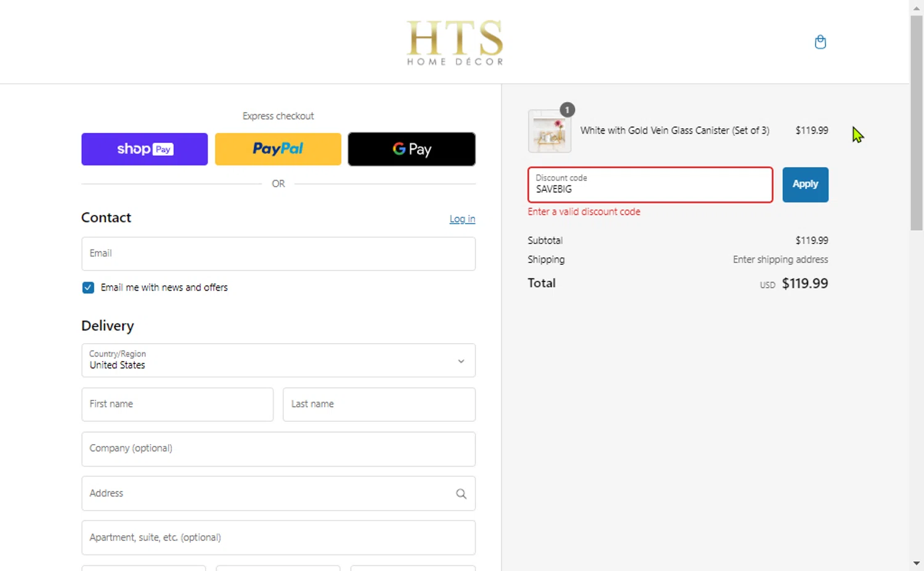
Task: Choose PayPal express checkout
Action: point(278,149)
